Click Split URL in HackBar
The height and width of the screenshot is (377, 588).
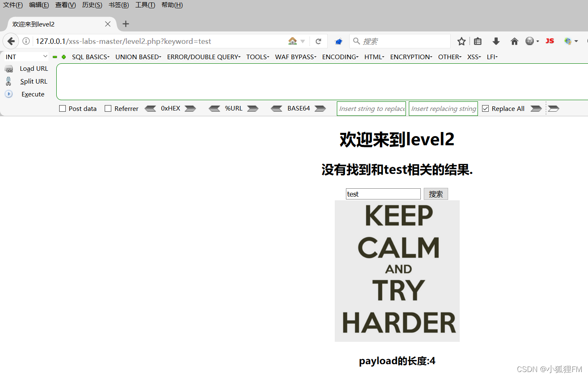(27, 82)
